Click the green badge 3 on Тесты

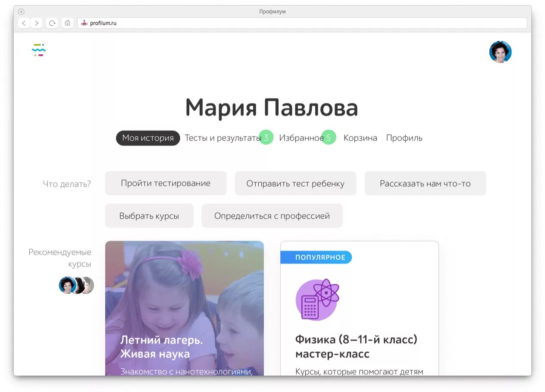266,138
